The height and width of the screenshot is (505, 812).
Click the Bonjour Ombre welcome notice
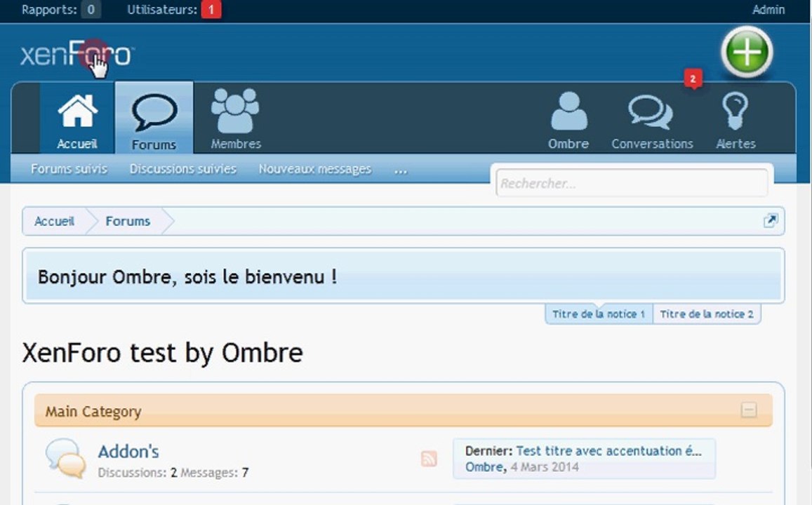pos(404,276)
